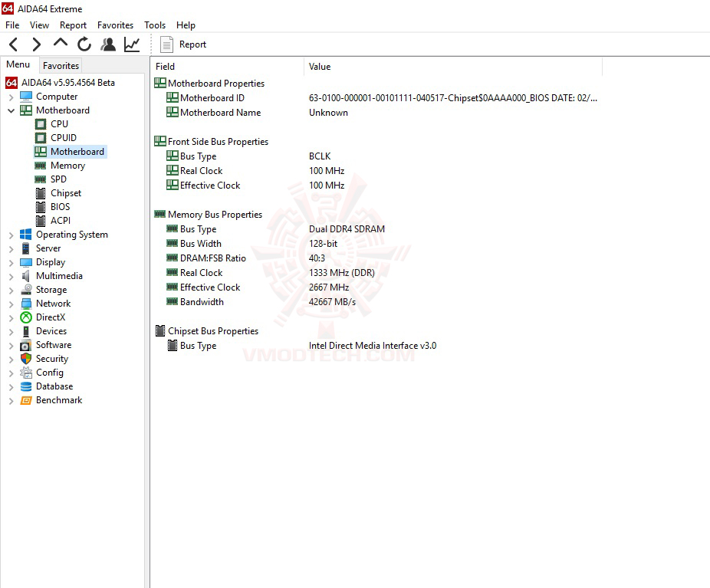Click the Storage drive icon
The image size is (710, 588).
click(26, 290)
